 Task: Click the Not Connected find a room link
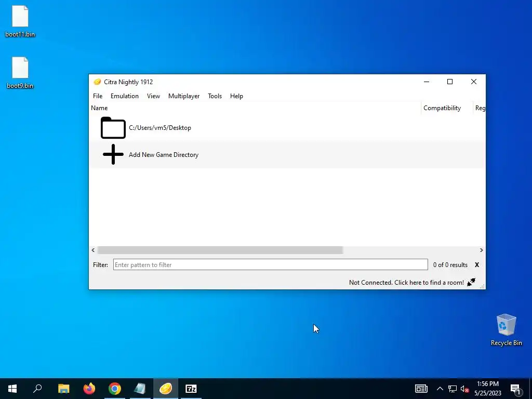[406, 282]
